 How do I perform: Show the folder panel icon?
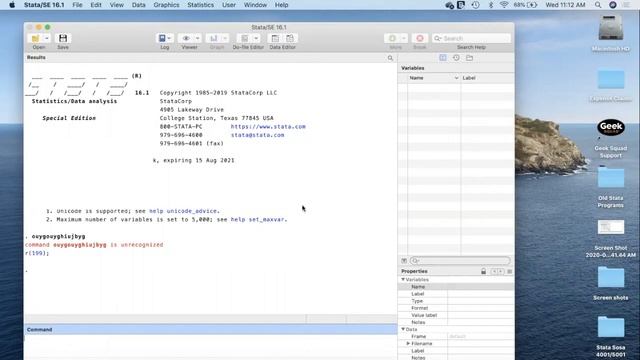[469, 58]
